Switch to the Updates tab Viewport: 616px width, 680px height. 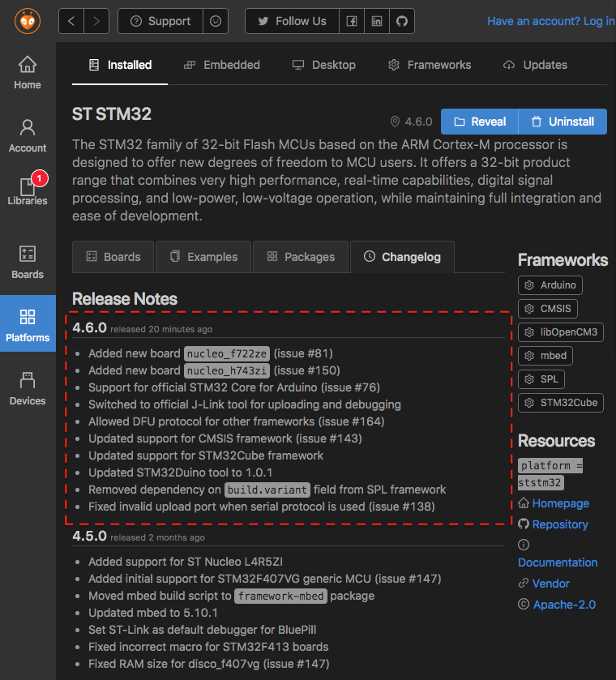click(535, 65)
